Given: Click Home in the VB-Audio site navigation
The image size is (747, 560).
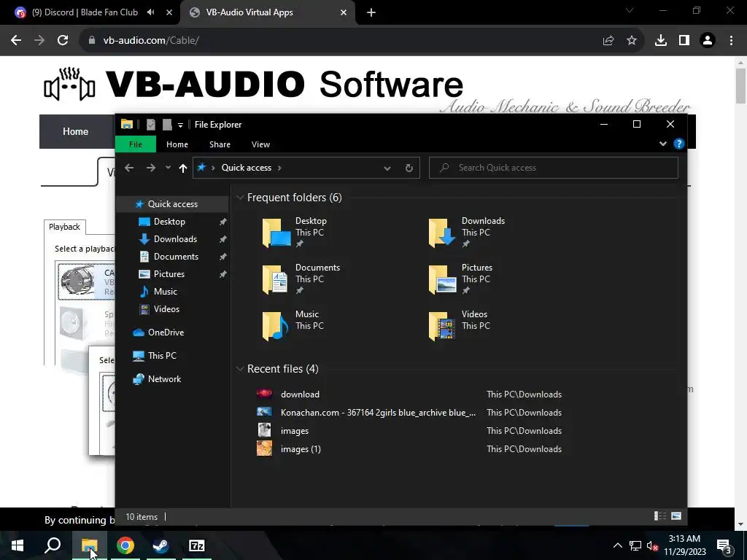Looking at the screenshot, I should (x=75, y=131).
